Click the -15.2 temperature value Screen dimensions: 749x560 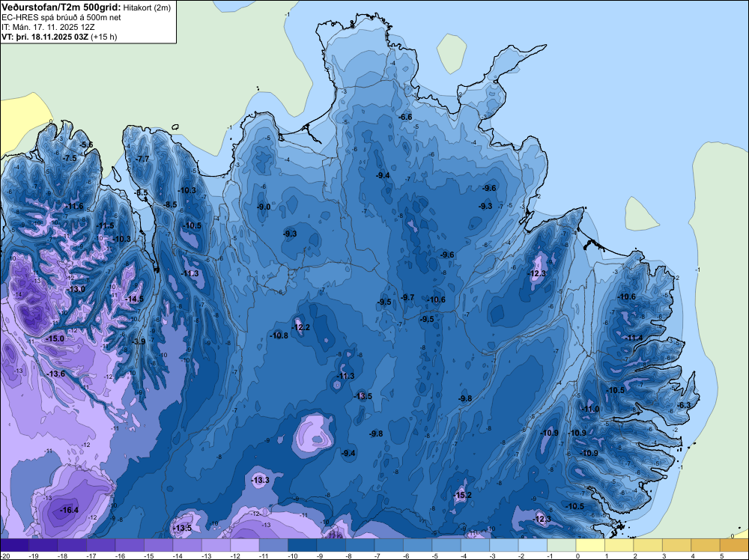click(462, 495)
